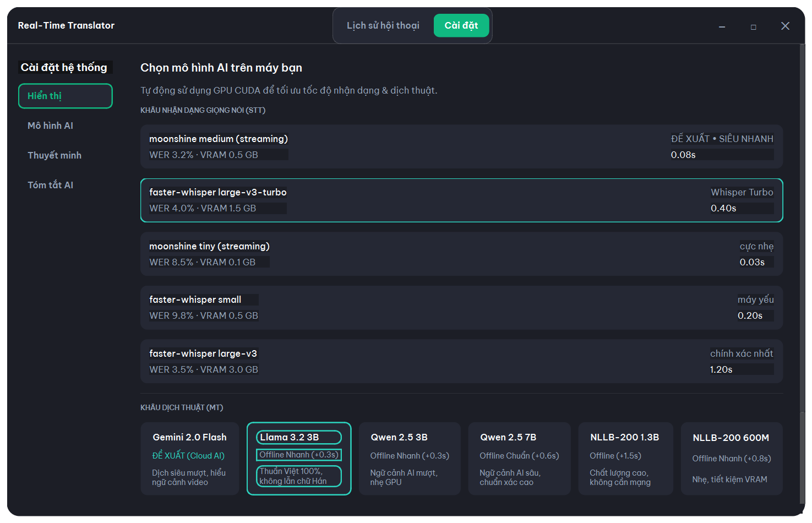This screenshot has width=812, height=523.
Task: Click 'ĐỀ XUẤT (Cloud AI)' text
Action: point(188,456)
